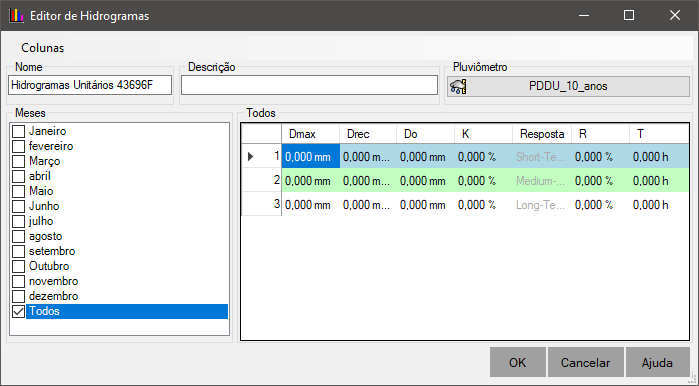Screen dimensions: 699x386
Task: Open the Colunas menu
Action: point(43,48)
